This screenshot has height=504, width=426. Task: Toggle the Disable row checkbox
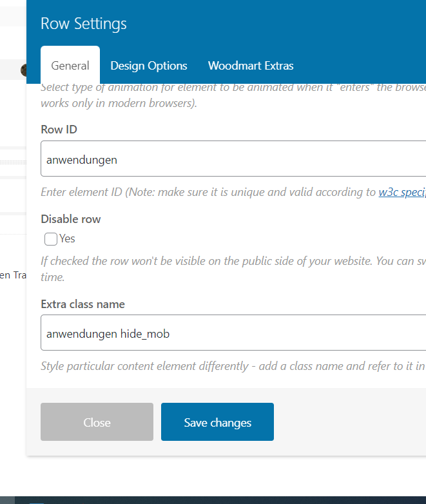[51, 239]
